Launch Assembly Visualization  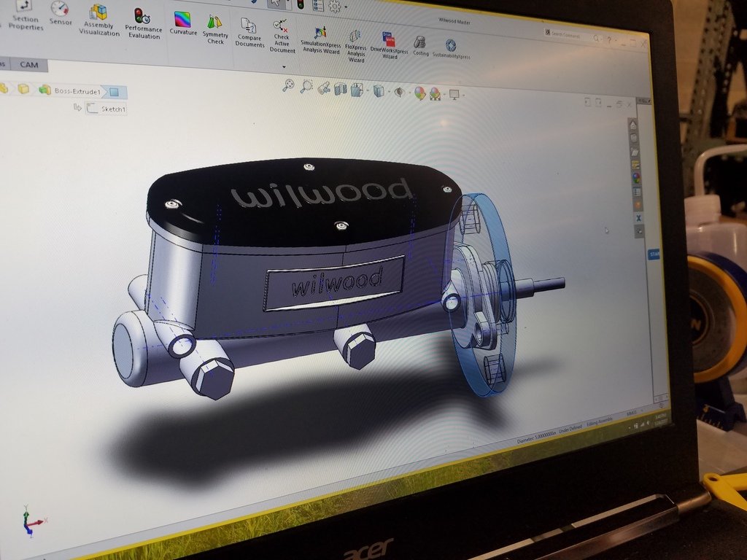(x=99, y=20)
